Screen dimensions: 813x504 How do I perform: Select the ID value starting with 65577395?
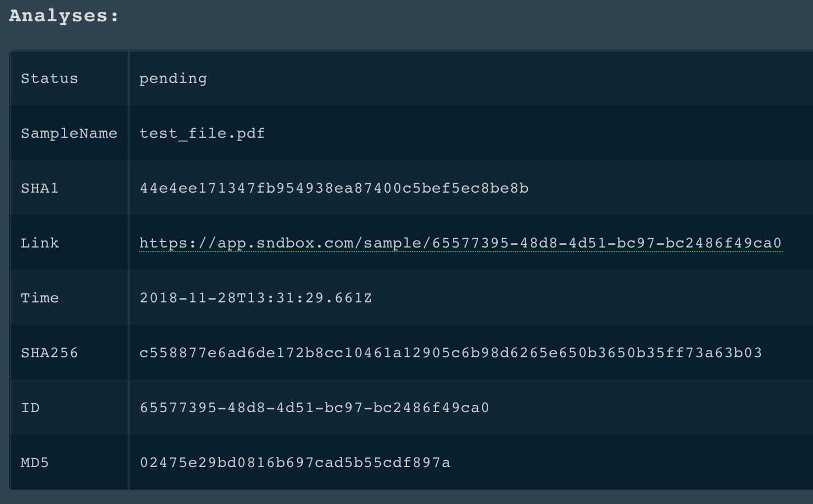(314, 408)
